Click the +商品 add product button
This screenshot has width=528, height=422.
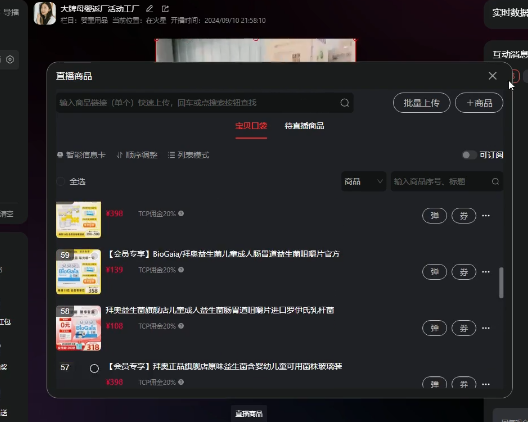point(479,103)
